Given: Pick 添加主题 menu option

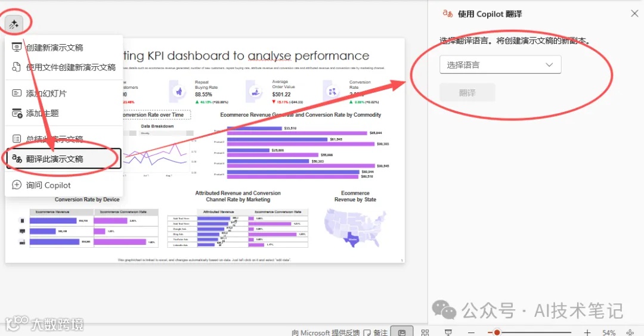Looking at the screenshot, I should click(x=64, y=113).
